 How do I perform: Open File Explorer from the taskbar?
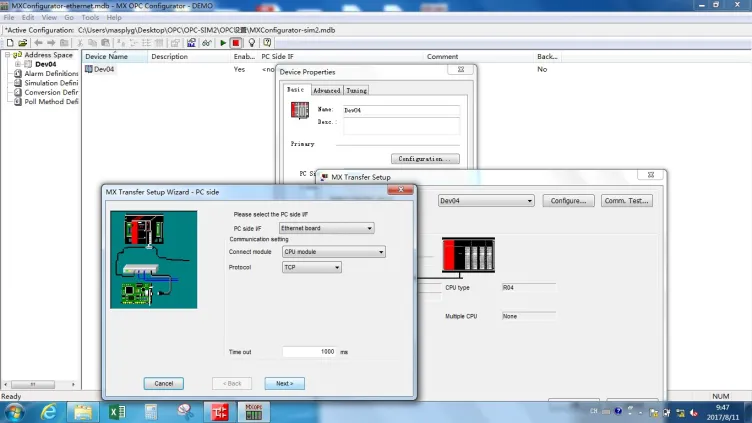coord(82,412)
